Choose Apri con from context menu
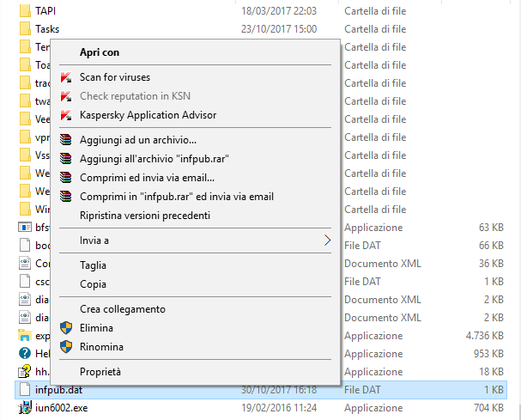This screenshot has height=420, width=521. coord(100,52)
